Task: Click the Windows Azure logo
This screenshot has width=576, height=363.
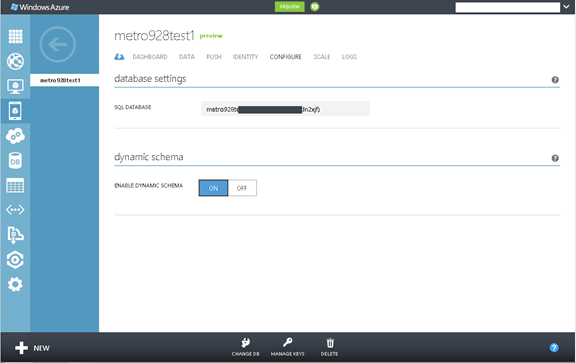Action: [40, 7]
